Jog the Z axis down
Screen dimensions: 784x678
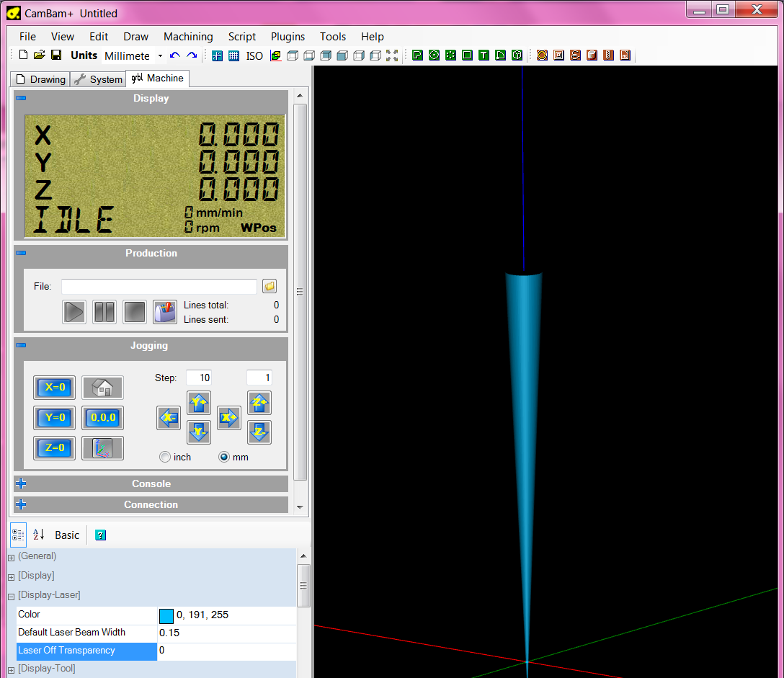(259, 432)
